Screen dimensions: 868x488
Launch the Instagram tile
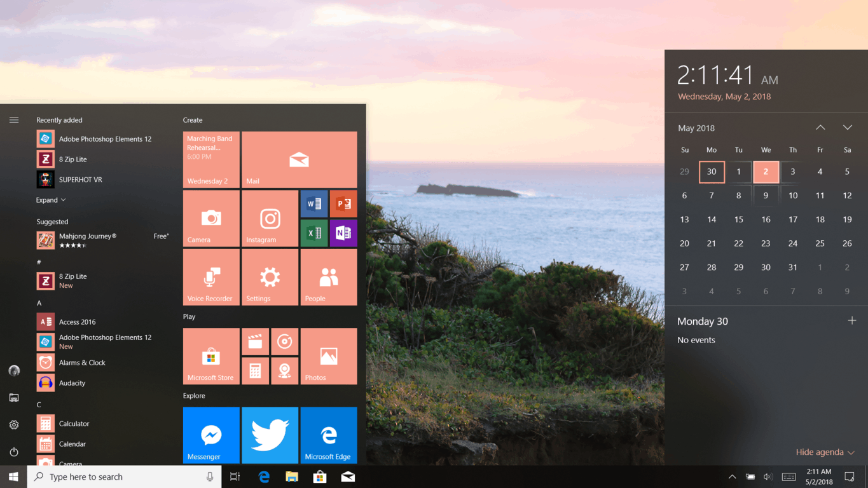coord(270,219)
